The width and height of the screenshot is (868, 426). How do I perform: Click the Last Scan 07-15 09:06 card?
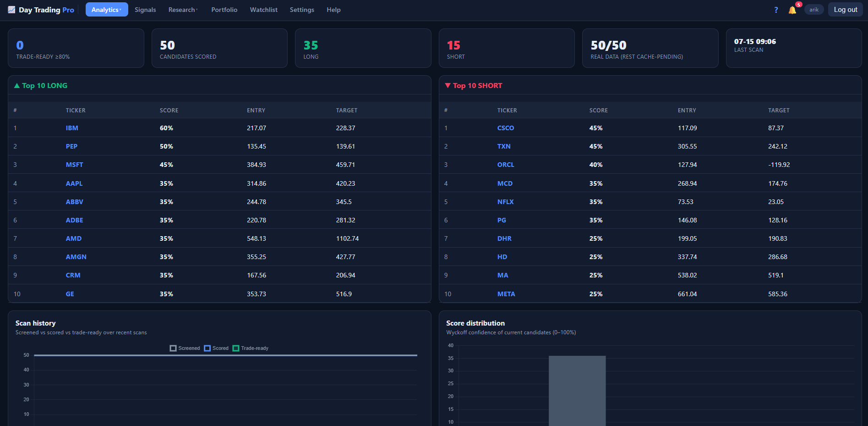click(794, 48)
